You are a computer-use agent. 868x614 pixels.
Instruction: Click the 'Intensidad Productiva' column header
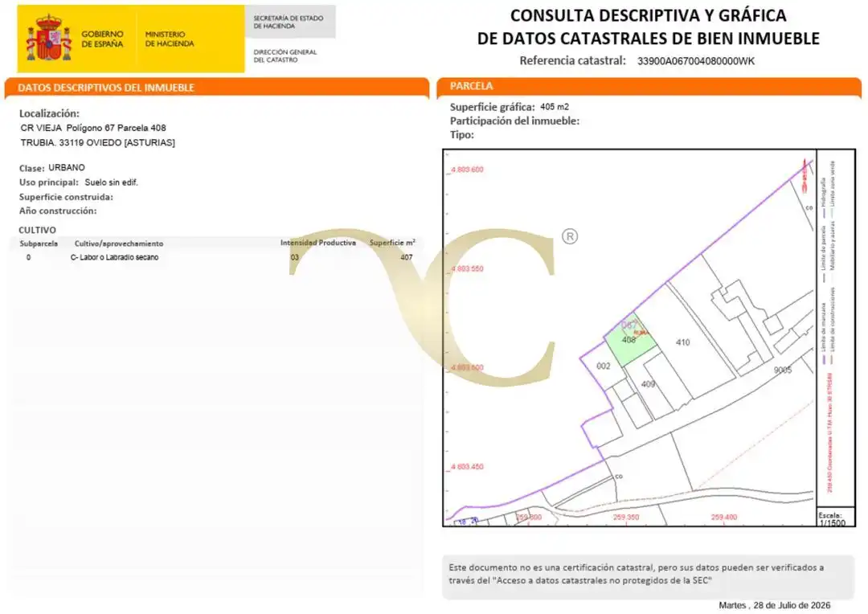[317, 243]
